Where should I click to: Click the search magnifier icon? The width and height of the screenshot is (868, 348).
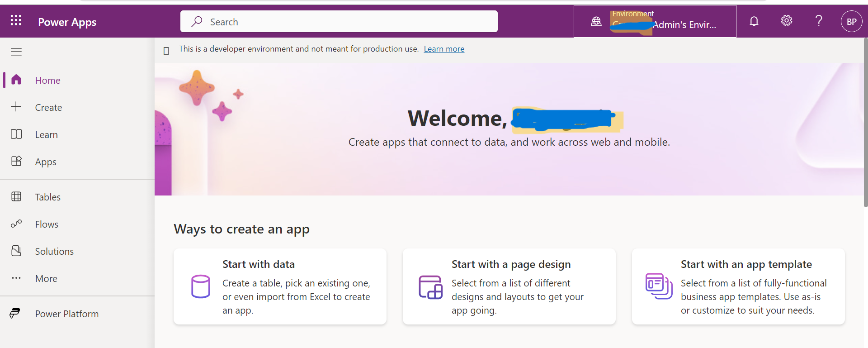coord(197,21)
